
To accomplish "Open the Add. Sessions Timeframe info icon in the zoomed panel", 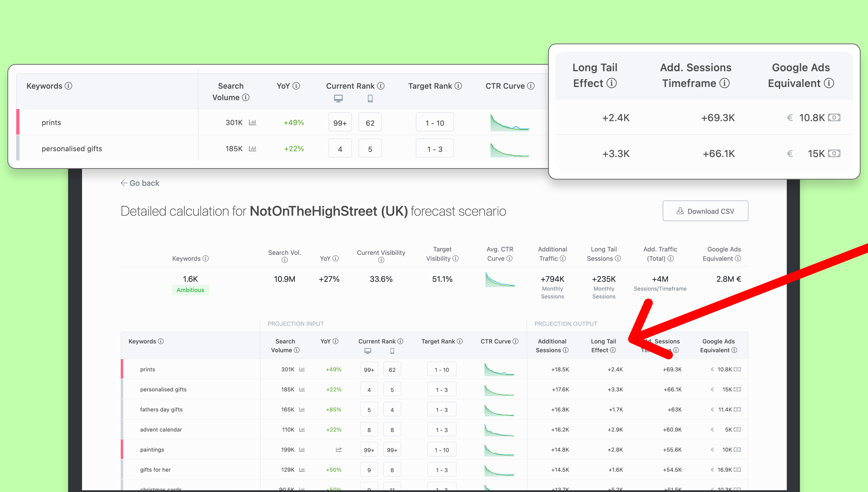I will 724,83.
